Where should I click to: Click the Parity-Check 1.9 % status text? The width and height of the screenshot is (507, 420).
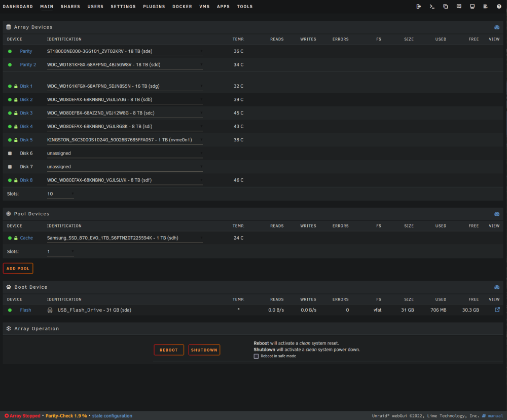(x=66, y=416)
